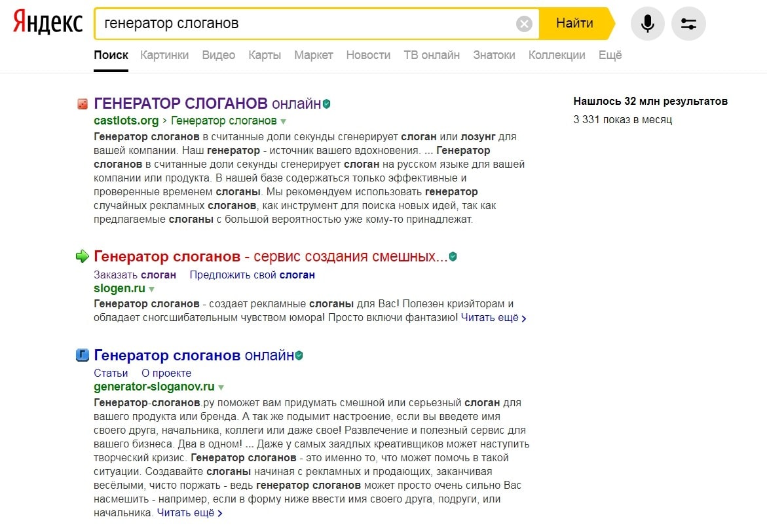767x532 pixels.
Task: Expand dropdown arrow next to slogen.ru
Action: 152,289
